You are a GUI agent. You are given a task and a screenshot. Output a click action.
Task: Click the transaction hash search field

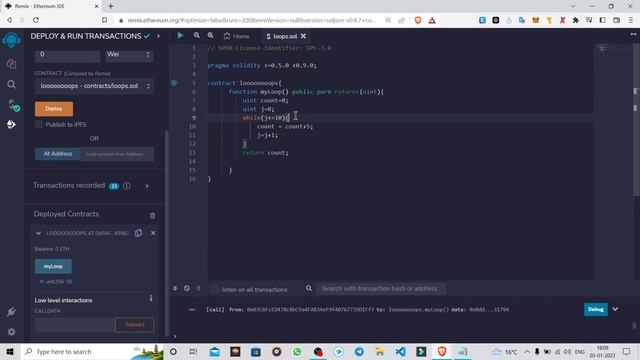point(381,289)
